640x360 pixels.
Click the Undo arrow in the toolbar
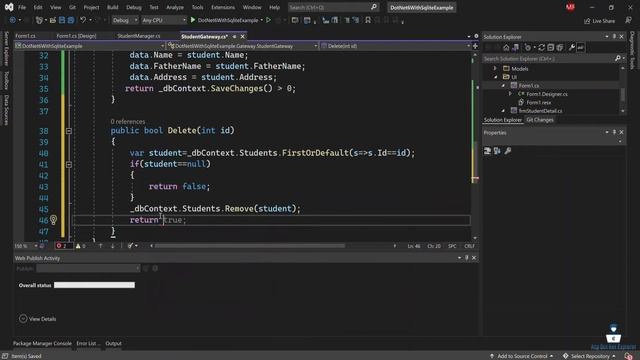click(x=83, y=20)
